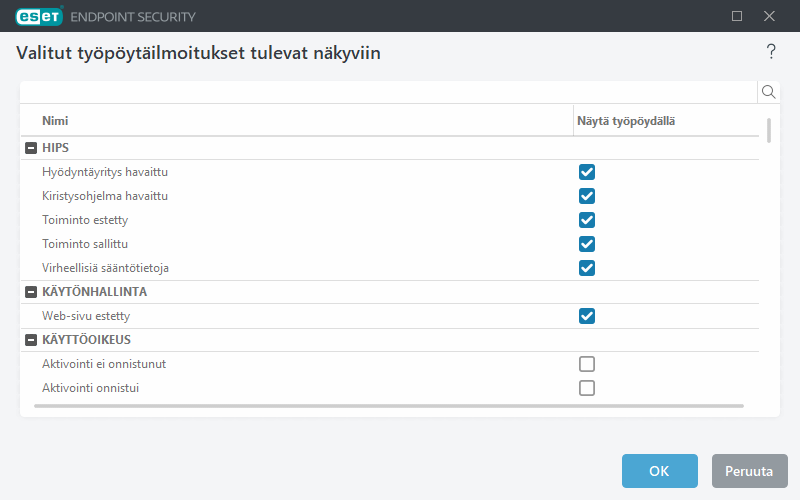800x500 pixels.
Task: Select the Hyödyntäyritys havaittu row text
Action: tap(105, 172)
